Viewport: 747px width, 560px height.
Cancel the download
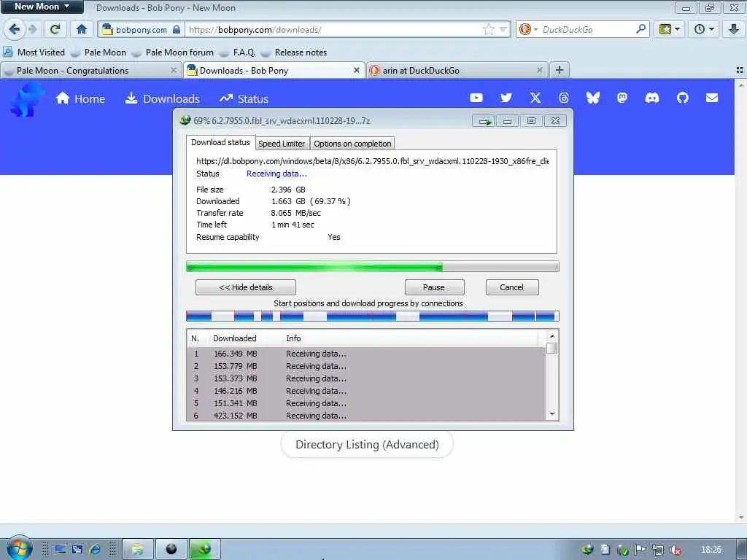[511, 287]
